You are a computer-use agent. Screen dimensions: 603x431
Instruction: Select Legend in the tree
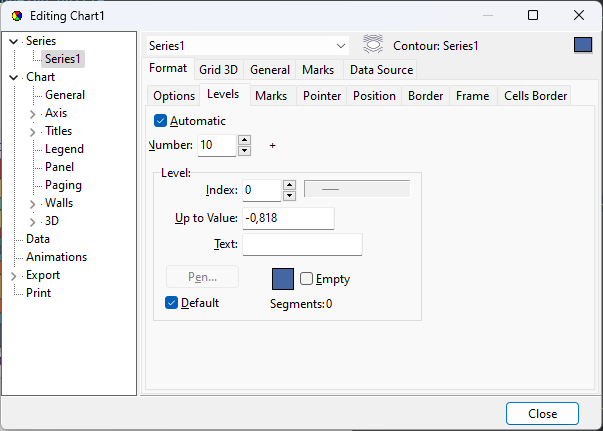click(x=64, y=149)
